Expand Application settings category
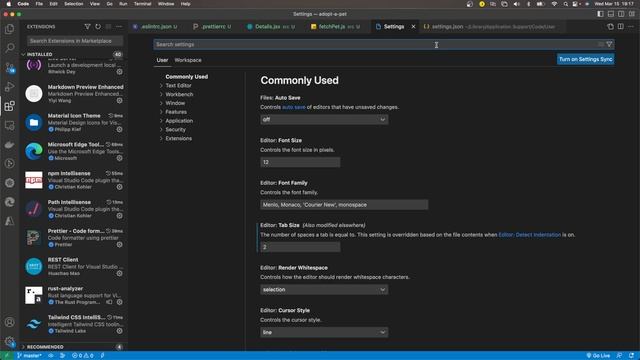 click(x=179, y=121)
